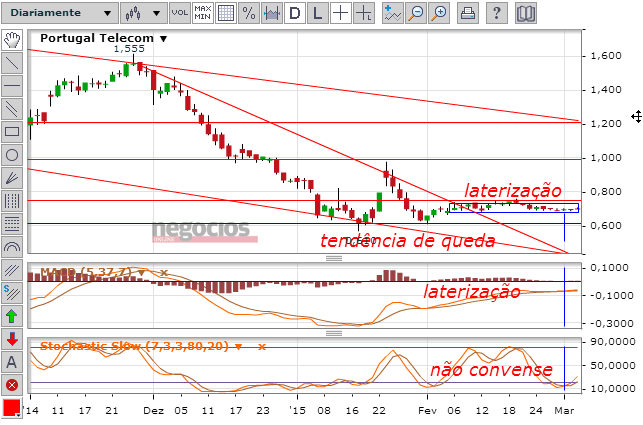Image resolution: width=643 pixels, height=425 pixels.
Task: Zoom out the chart
Action: pyautogui.click(x=416, y=13)
